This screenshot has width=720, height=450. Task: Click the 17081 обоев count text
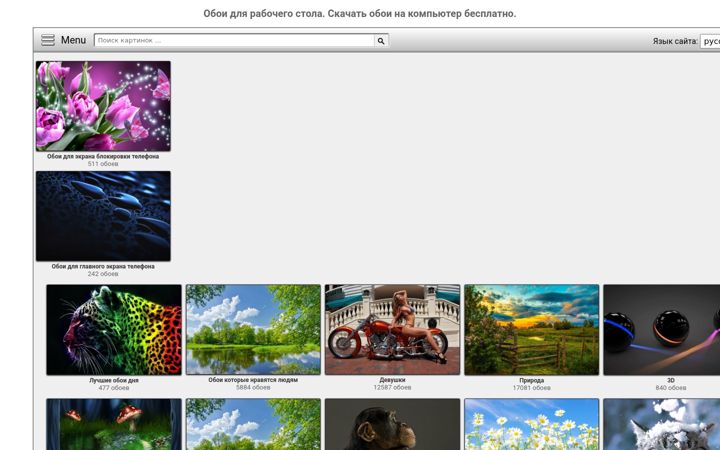pos(532,388)
